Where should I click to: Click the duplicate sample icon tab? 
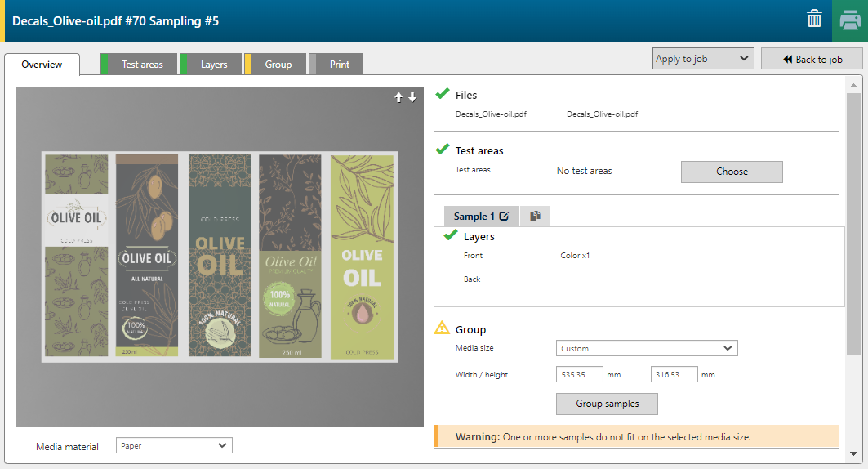(535, 217)
